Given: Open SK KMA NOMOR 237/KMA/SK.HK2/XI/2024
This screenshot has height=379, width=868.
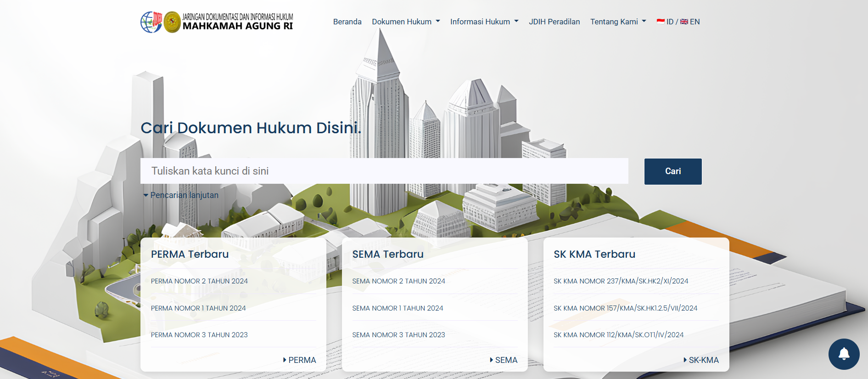Looking at the screenshot, I should (x=621, y=281).
